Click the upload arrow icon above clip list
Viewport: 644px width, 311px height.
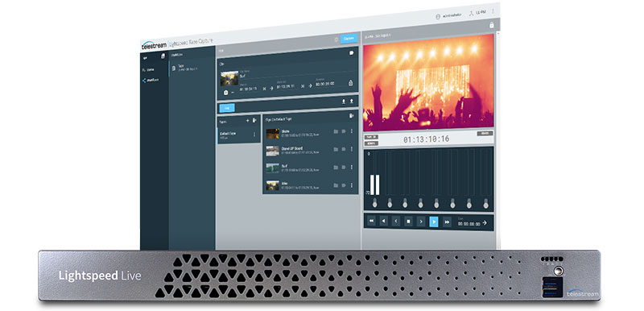pyautogui.click(x=352, y=101)
